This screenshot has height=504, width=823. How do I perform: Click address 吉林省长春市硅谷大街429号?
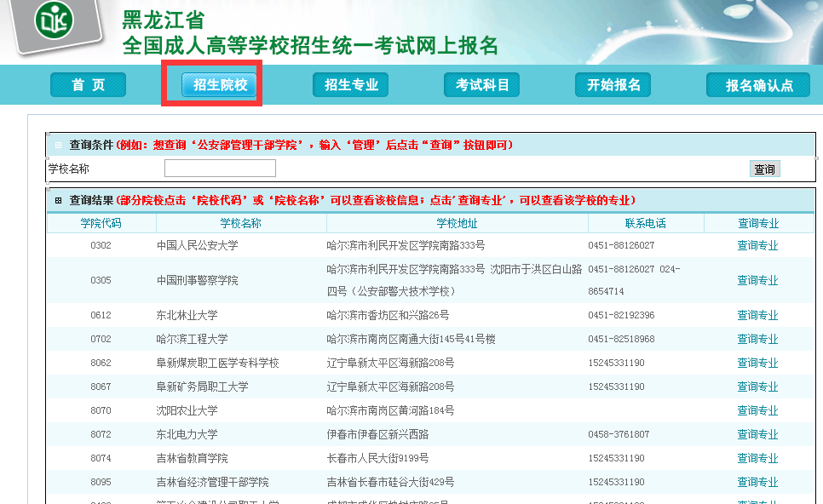[390, 483]
